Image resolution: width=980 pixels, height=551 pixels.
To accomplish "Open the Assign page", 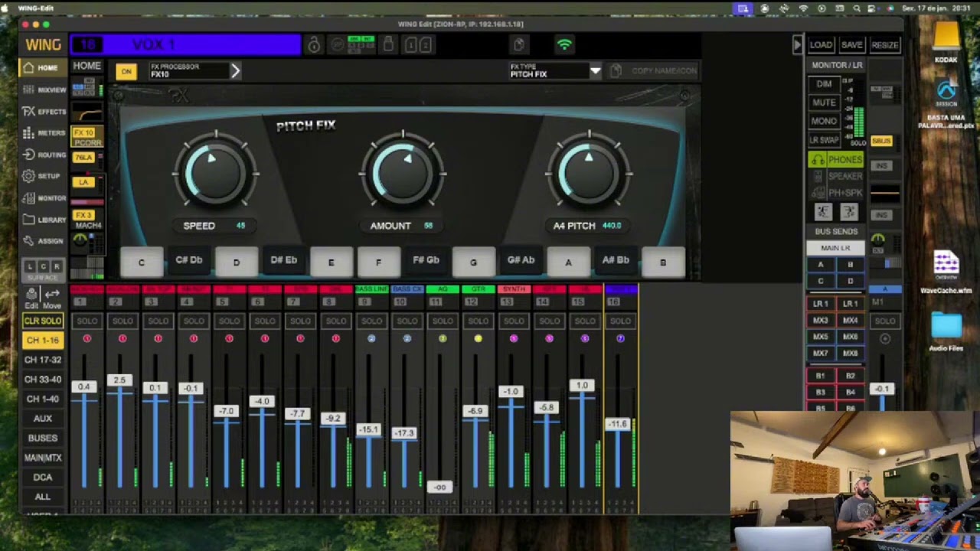I will pos(42,240).
